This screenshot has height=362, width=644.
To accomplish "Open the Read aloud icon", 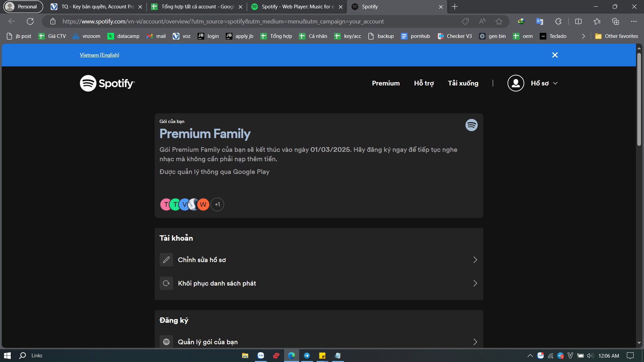I will coord(482,21).
